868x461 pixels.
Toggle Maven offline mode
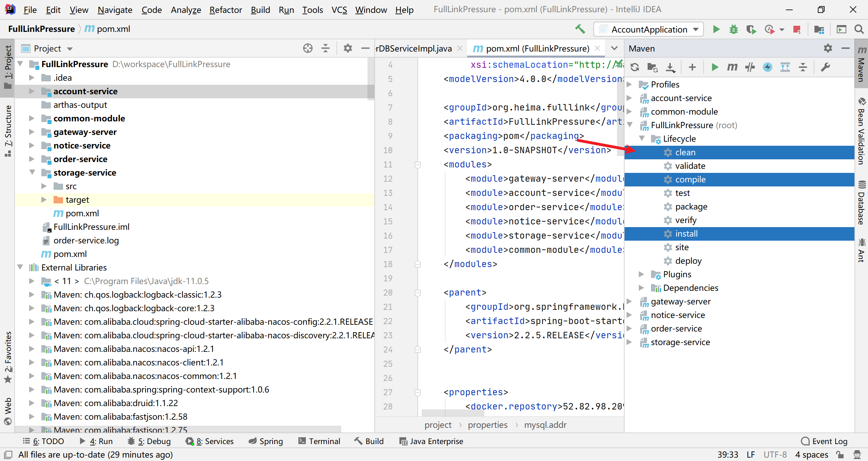tap(750, 67)
